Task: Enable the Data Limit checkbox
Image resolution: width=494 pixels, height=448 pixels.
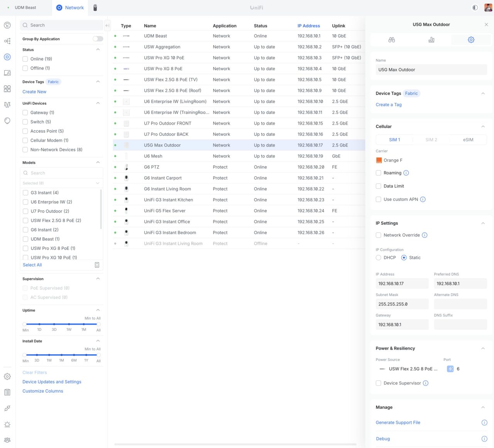Action: [379, 186]
